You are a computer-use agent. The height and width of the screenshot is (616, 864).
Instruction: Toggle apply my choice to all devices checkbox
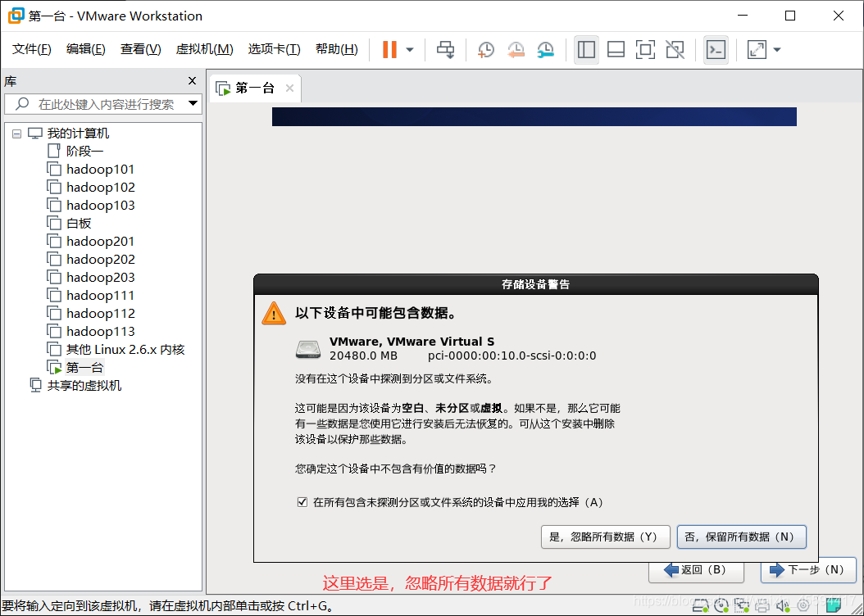coord(302,502)
